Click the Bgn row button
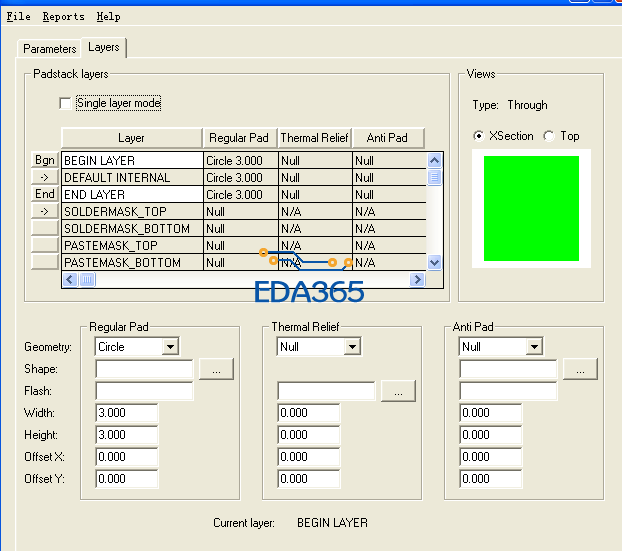The height and width of the screenshot is (551, 622). [x=45, y=160]
